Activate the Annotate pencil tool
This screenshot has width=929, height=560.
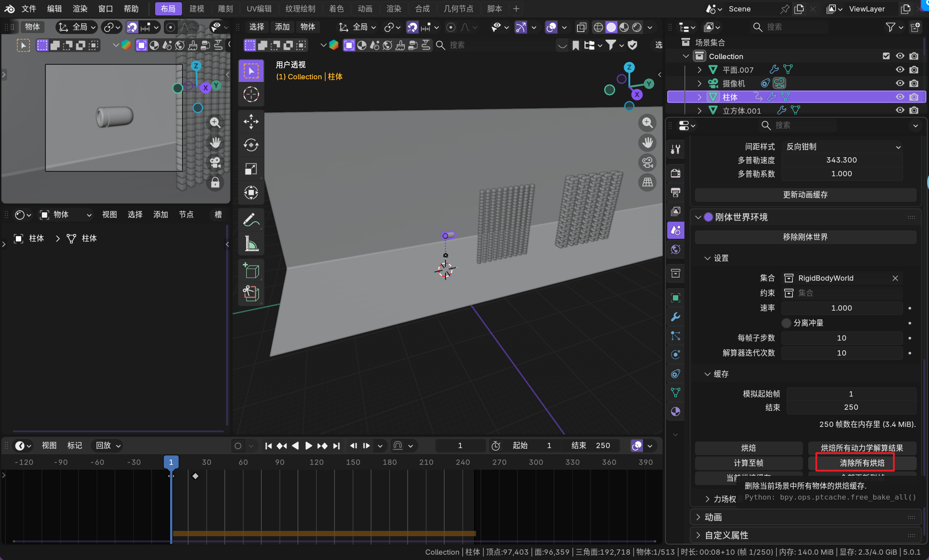click(251, 219)
